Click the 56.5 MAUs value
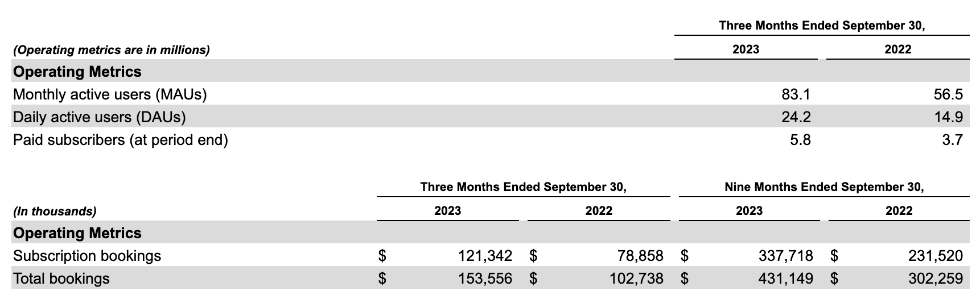Image resolution: width=980 pixels, height=299 pixels. click(948, 94)
